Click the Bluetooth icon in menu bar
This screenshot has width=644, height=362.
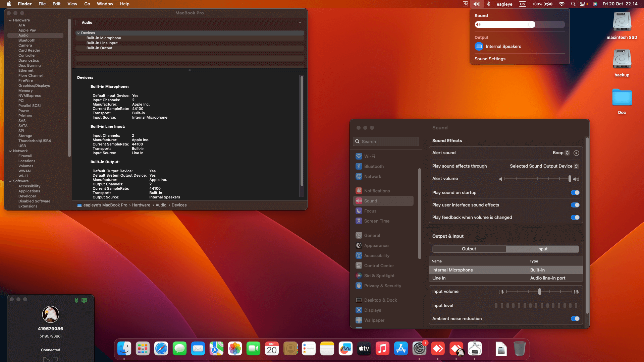pyautogui.click(x=488, y=4)
